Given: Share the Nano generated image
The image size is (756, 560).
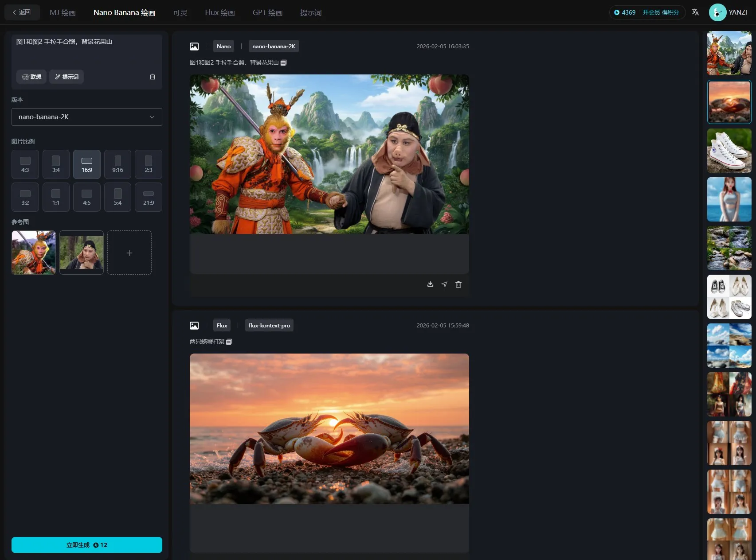Looking at the screenshot, I should 444,284.
